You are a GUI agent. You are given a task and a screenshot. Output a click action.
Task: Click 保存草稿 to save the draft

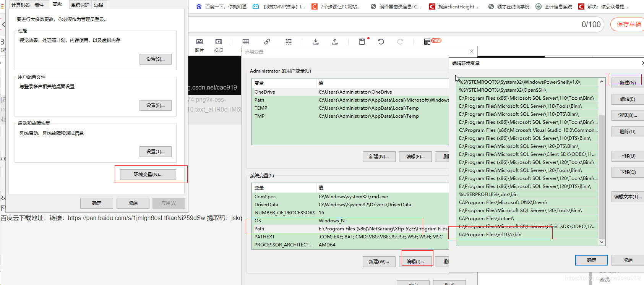tap(629, 24)
